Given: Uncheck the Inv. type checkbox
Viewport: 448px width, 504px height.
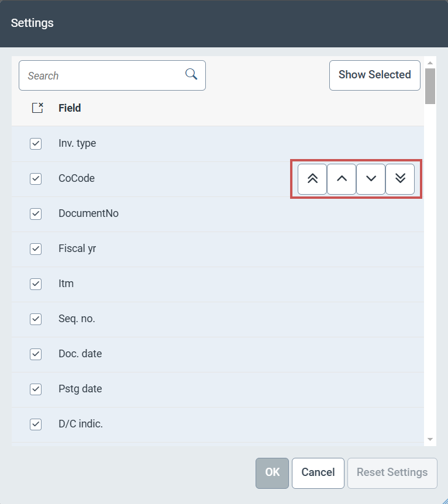Looking at the screenshot, I should coord(36,144).
